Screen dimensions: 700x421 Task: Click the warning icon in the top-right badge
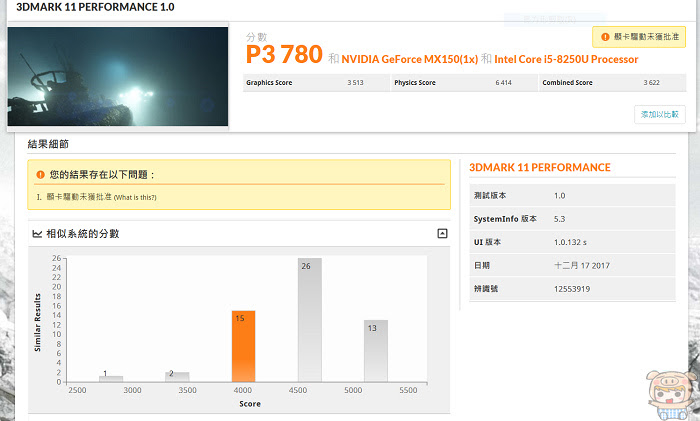pos(605,37)
